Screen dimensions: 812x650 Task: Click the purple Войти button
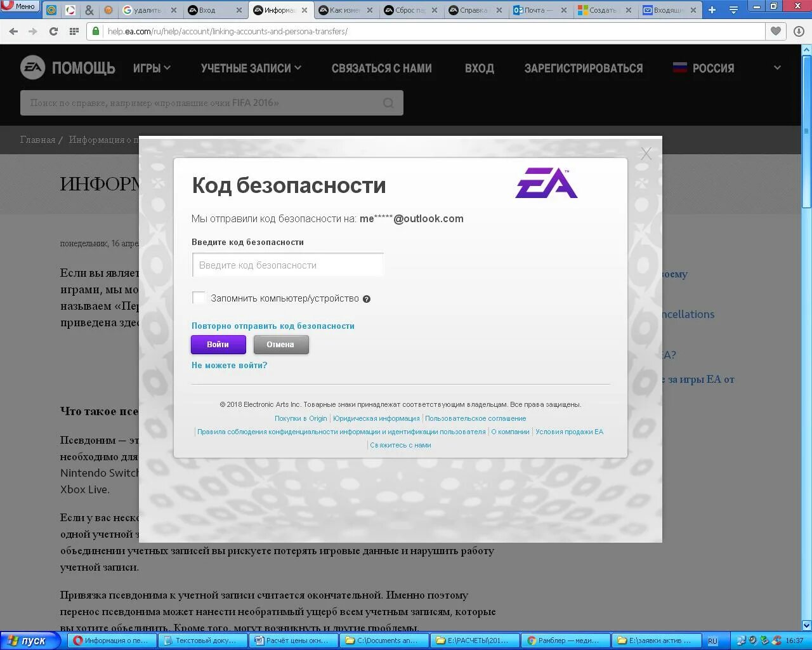(x=218, y=344)
